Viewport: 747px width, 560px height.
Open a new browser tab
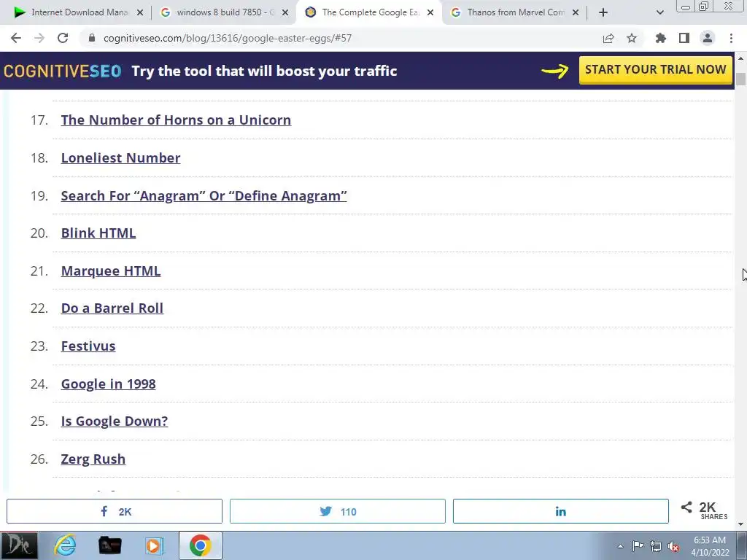(x=603, y=12)
